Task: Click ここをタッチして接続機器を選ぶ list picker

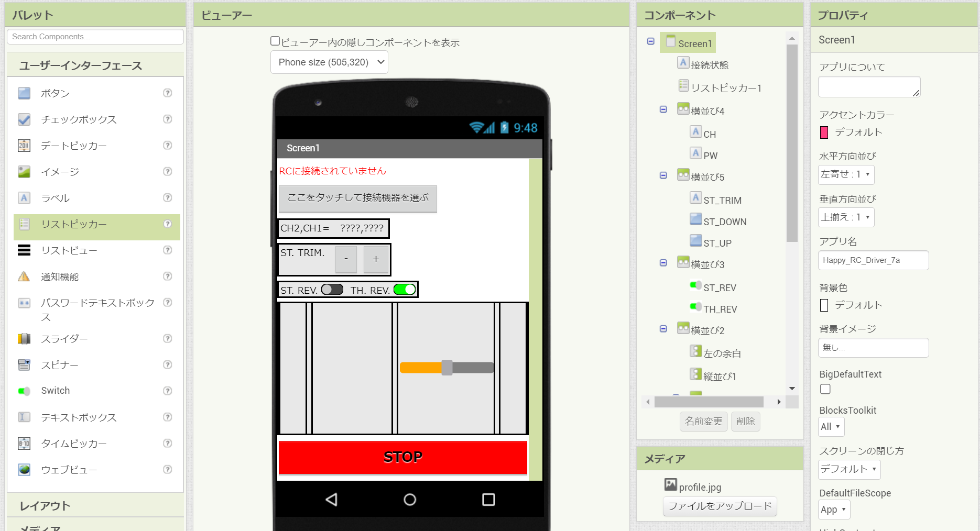Action: click(358, 198)
